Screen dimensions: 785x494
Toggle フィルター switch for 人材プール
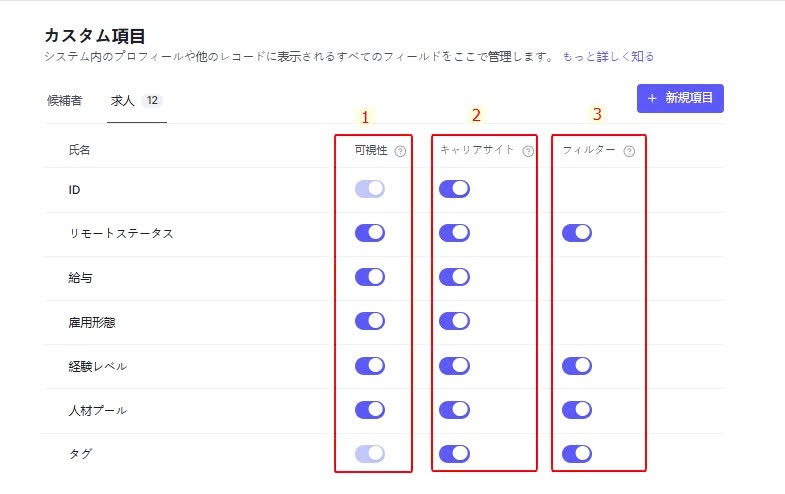pos(577,410)
